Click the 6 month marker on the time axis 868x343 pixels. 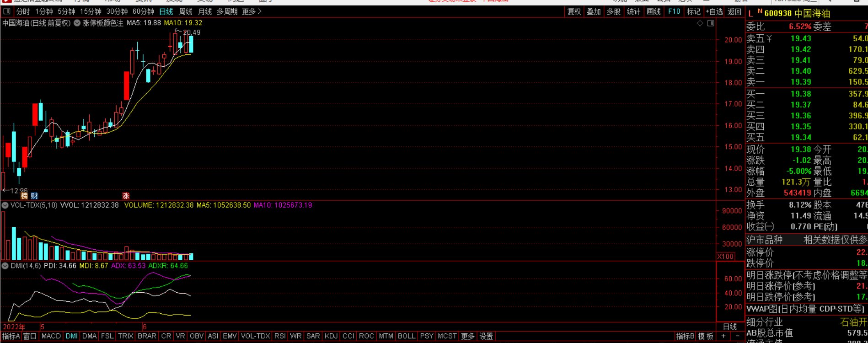[145, 327]
